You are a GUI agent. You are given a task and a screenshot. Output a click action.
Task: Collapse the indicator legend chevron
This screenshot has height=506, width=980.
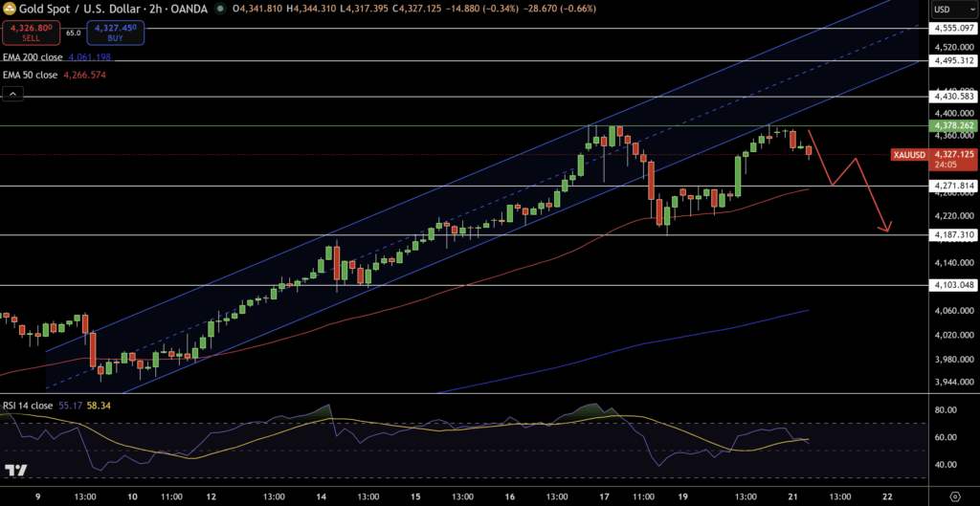(13, 94)
